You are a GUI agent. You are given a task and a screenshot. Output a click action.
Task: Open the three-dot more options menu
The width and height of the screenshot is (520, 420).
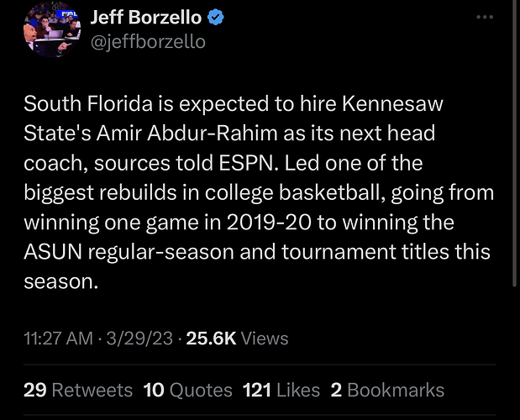[x=485, y=17]
